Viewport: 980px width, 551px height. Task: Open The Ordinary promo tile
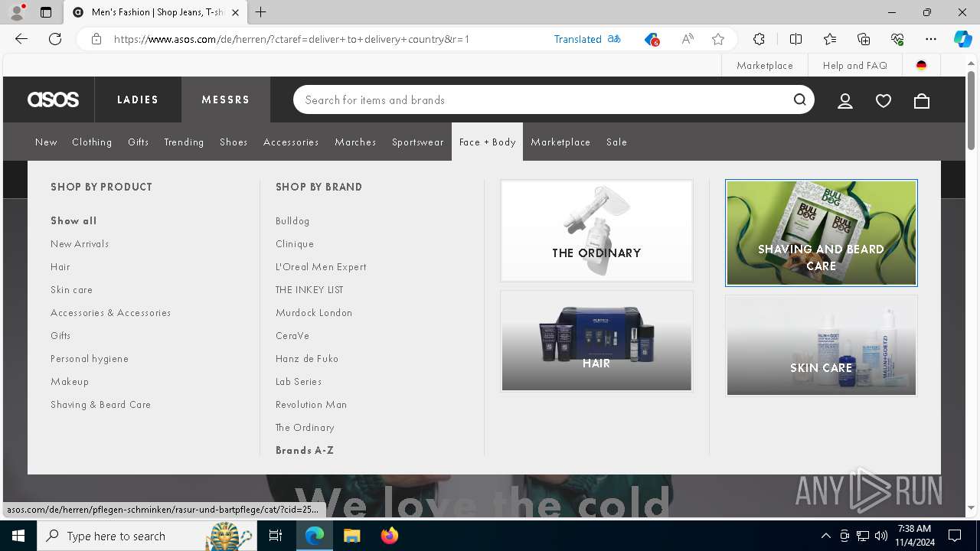596,231
